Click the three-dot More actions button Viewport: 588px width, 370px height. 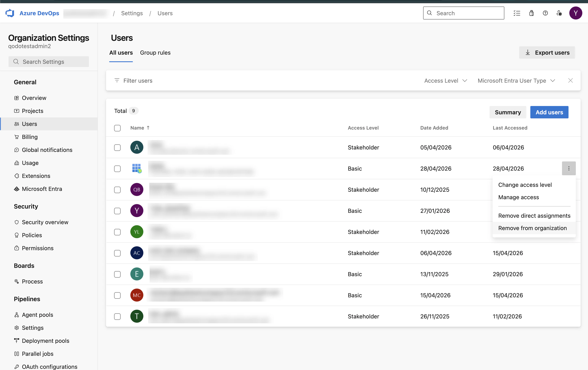coord(569,168)
